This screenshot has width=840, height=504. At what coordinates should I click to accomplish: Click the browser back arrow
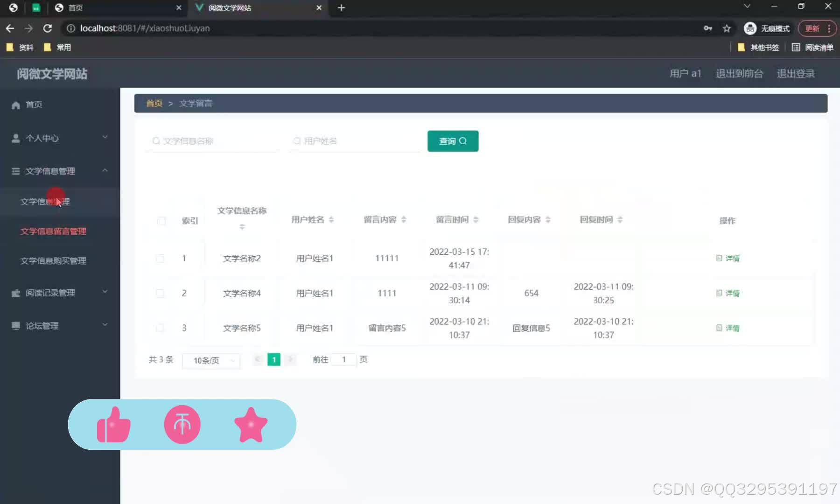click(10, 28)
